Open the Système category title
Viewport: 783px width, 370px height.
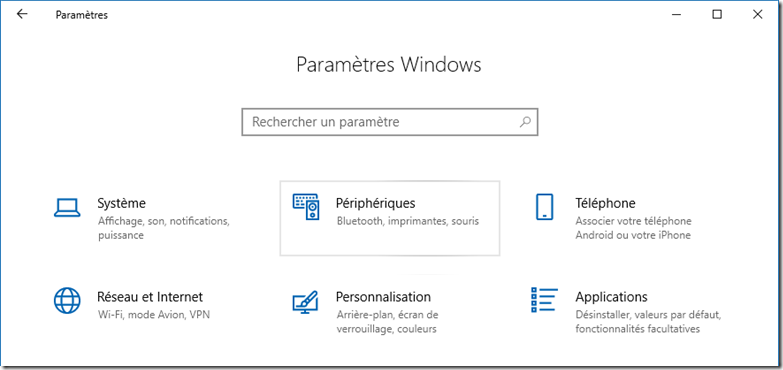(x=122, y=203)
